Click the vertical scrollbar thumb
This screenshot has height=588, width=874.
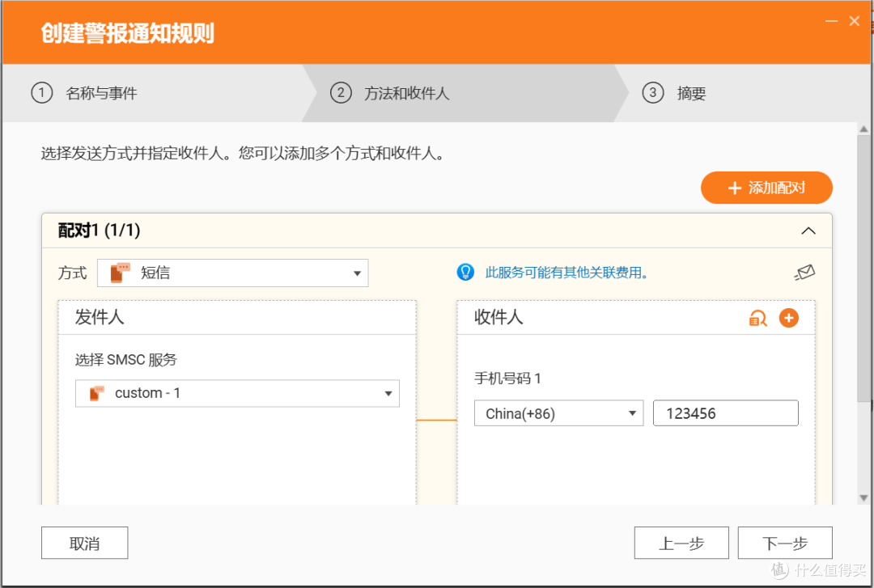coord(864,268)
